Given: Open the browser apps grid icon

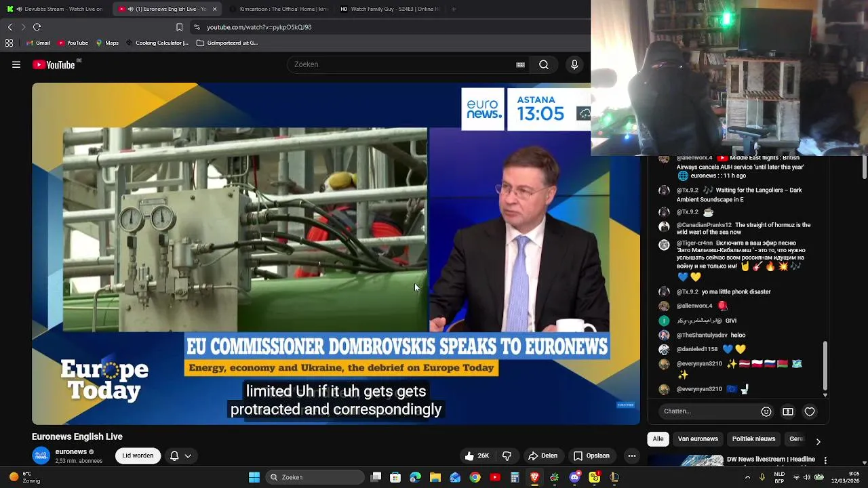Looking at the screenshot, I should coord(9,43).
